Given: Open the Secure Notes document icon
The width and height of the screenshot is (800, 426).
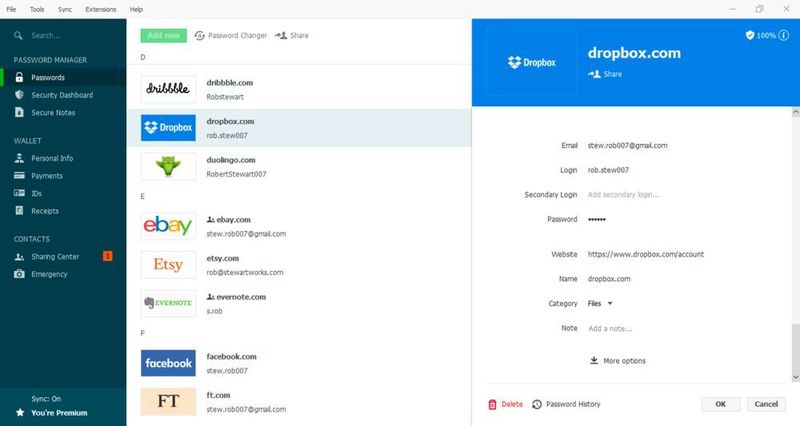Looking at the screenshot, I should pyautogui.click(x=19, y=112).
